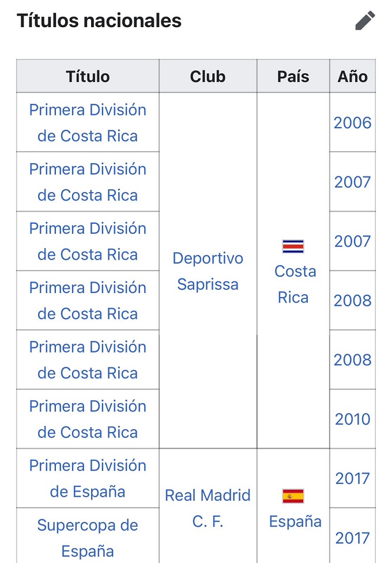The height and width of the screenshot is (563, 392).
Task: Follow the Costa Rica country name link
Action: pos(295,284)
